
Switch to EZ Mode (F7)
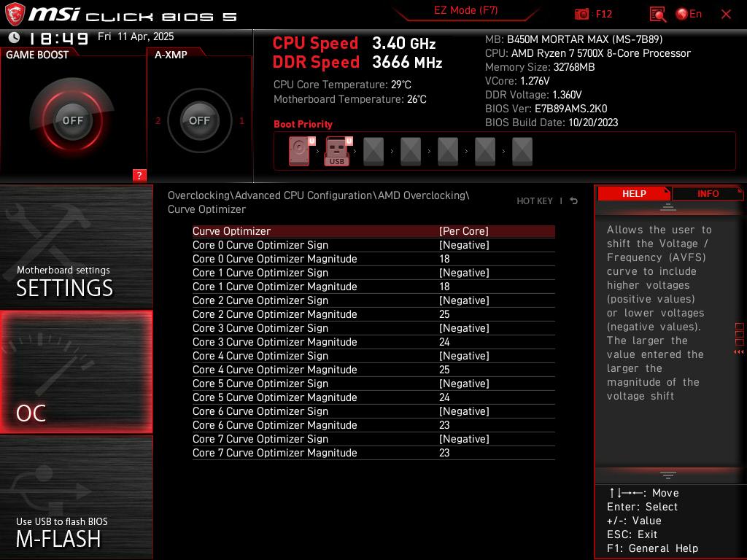point(465,10)
